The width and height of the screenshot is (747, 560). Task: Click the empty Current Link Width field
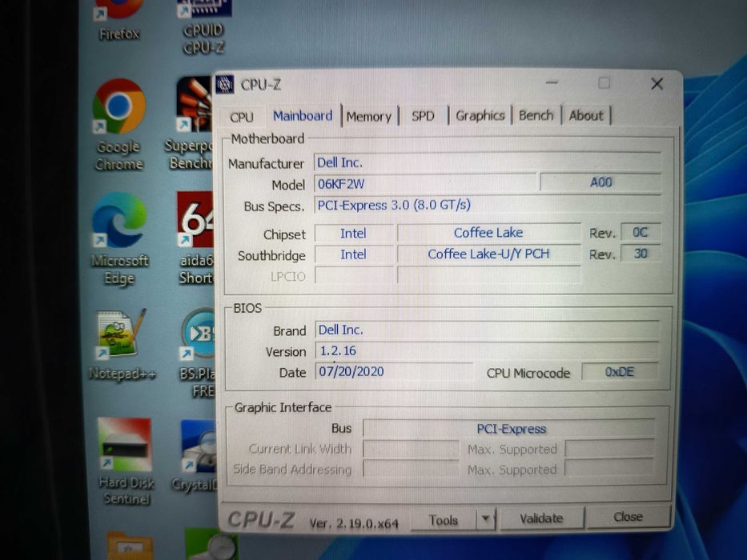(411, 449)
